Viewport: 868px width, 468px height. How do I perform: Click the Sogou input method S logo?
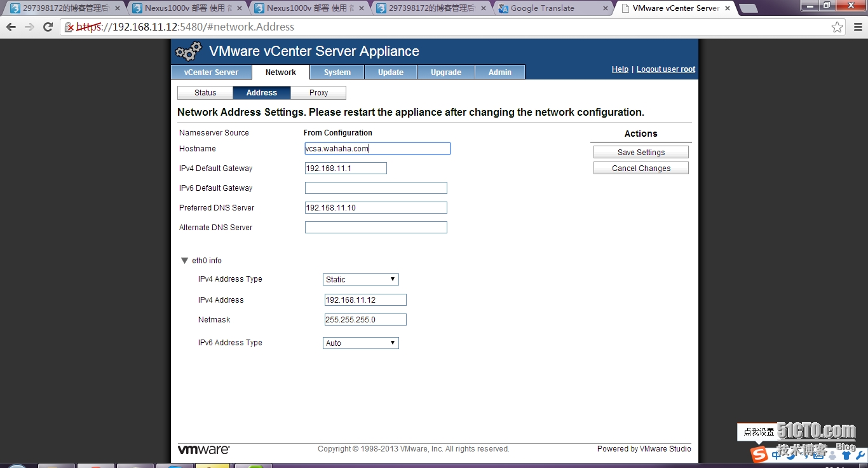coord(759,455)
